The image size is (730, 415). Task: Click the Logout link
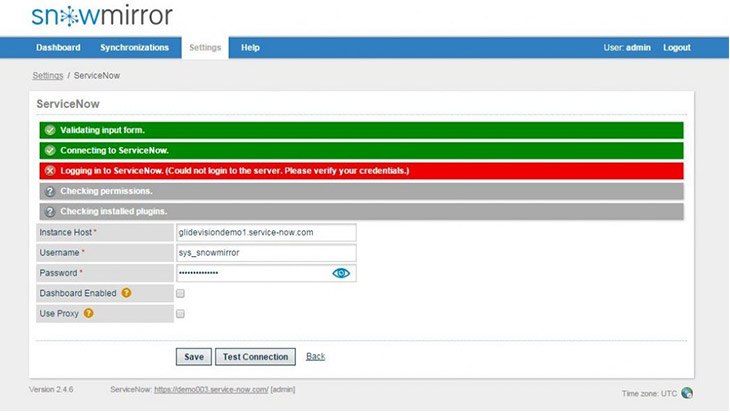(677, 48)
